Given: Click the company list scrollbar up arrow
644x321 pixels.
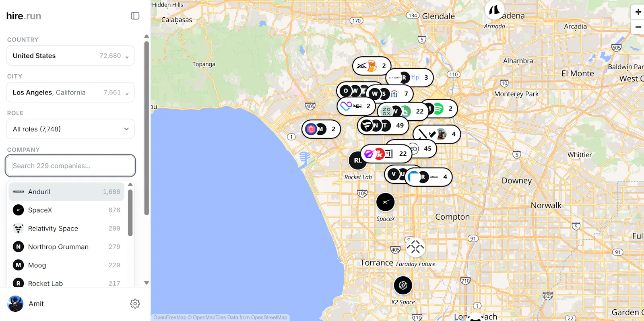Looking at the screenshot, I should tap(130, 185).
